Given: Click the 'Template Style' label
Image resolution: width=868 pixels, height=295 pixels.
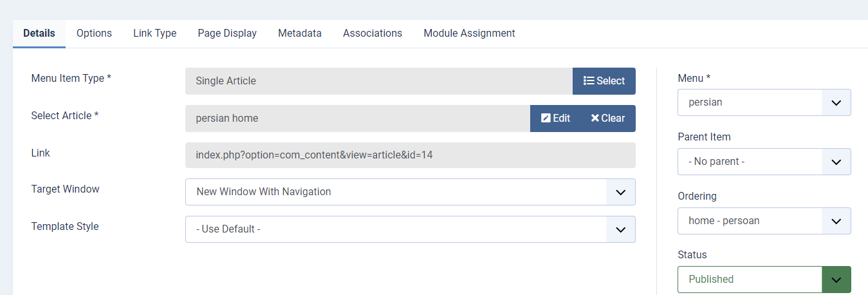Looking at the screenshot, I should (x=65, y=227).
